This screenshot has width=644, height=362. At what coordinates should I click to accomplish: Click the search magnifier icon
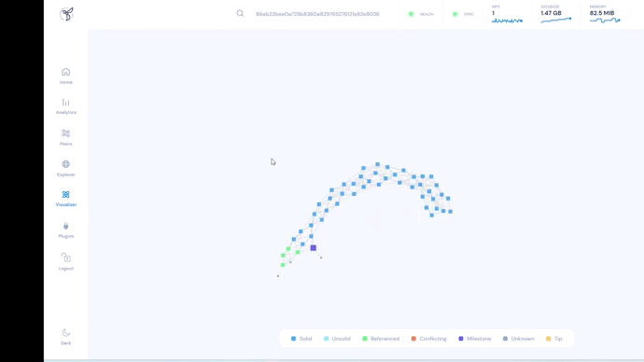coord(240,14)
